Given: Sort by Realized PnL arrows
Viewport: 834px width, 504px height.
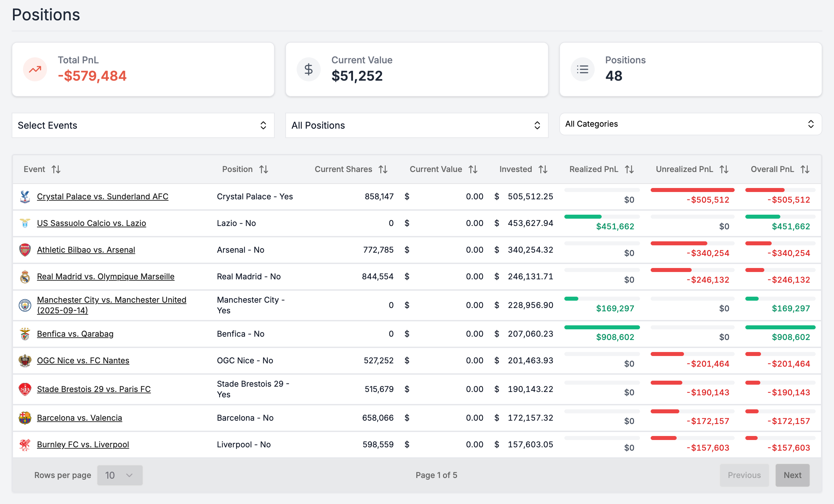Looking at the screenshot, I should click(x=629, y=169).
